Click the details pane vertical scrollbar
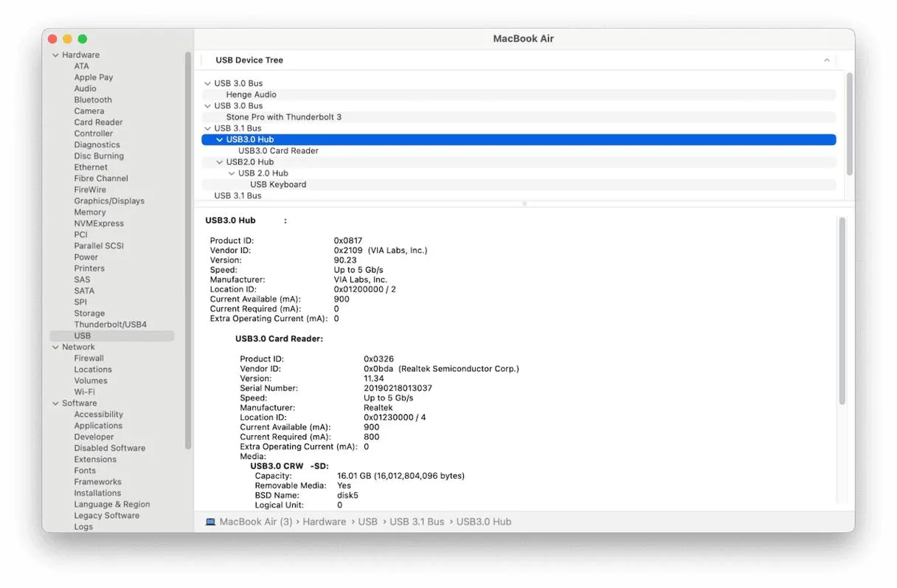This screenshot has height=588, width=897. [842, 310]
